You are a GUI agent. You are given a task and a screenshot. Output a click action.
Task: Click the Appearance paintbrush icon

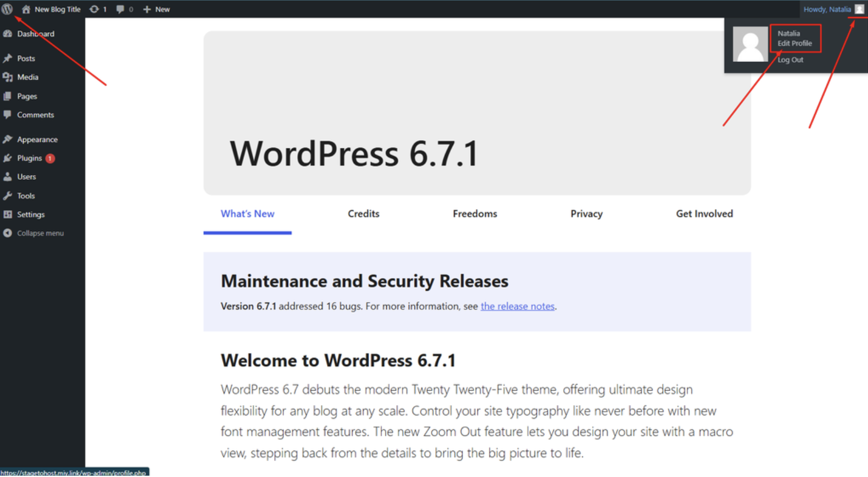coord(8,140)
